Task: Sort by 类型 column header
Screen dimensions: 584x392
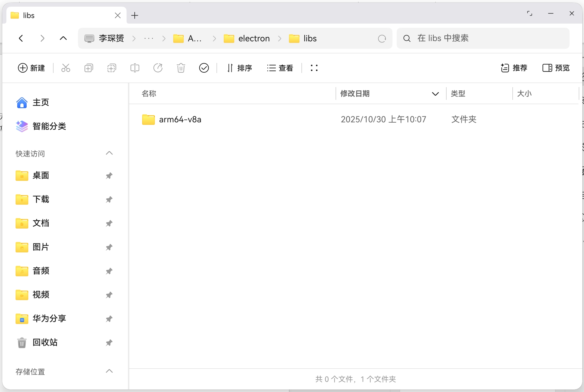Action: (x=458, y=94)
